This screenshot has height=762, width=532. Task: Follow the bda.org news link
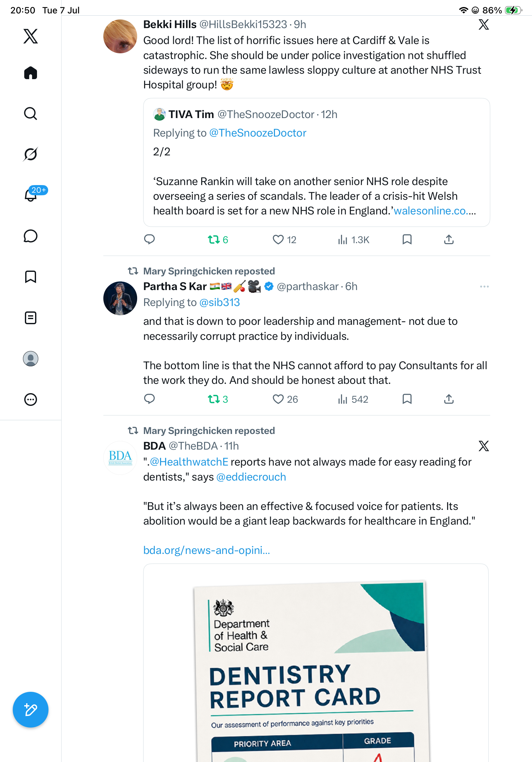[207, 550]
